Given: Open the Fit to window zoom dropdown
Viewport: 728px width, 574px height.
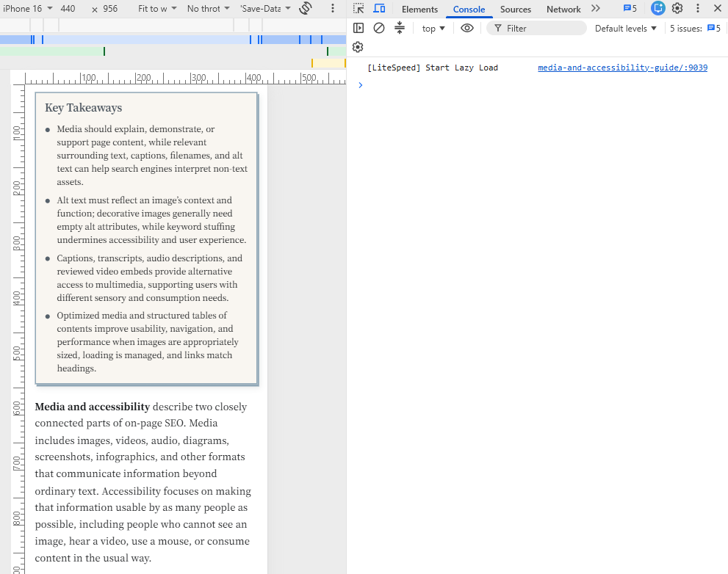Looking at the screenshot, I should point(157,8).
